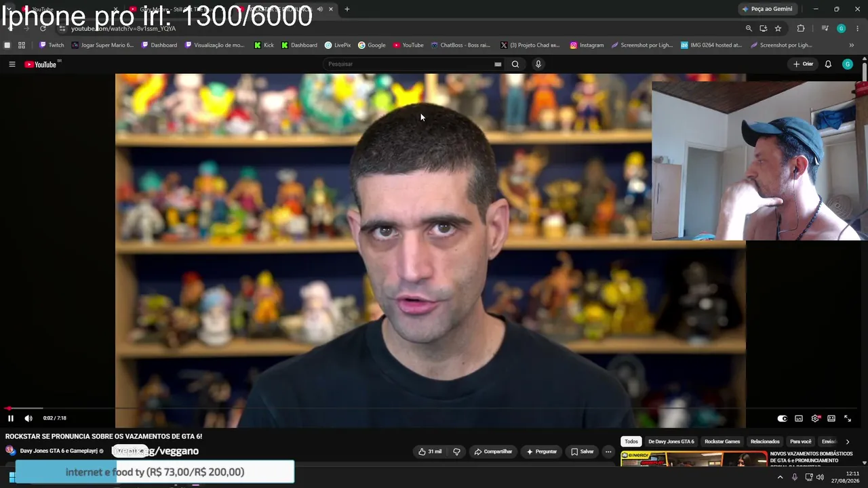Viewport: 868px width, 488px height.
Task: Mute the video with the speaker icon
Action: tap(28, 418)
